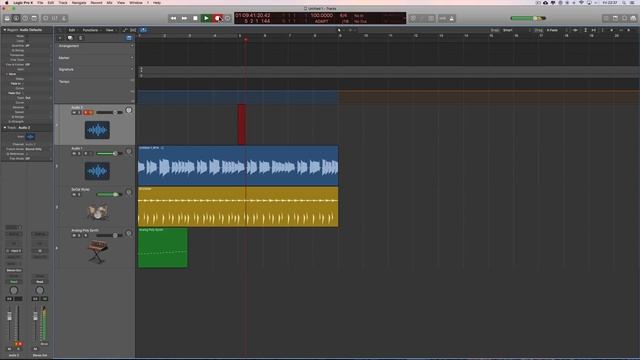Select the Arrangement global track
Screen dimensions: 640x360
tap(95, 46)
